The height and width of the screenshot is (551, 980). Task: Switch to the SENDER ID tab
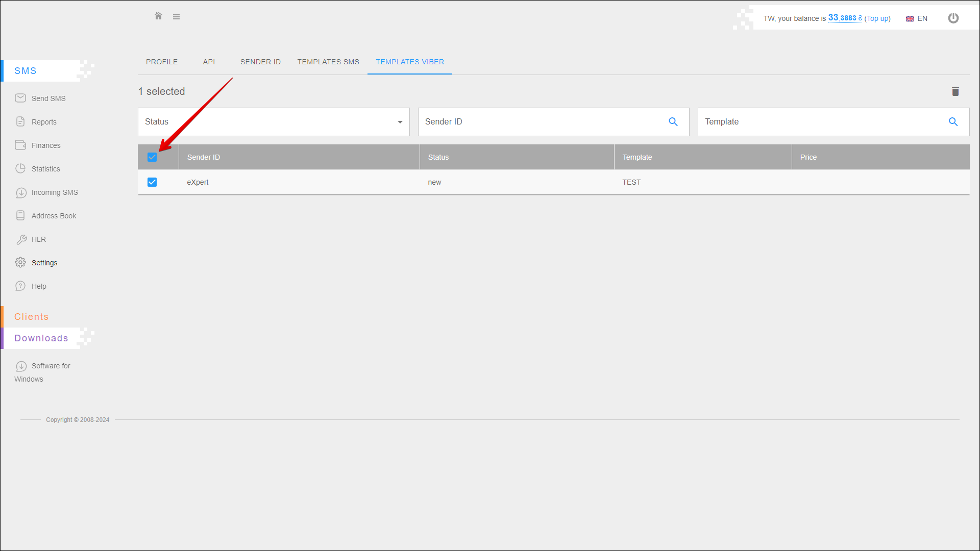[260, 62]
